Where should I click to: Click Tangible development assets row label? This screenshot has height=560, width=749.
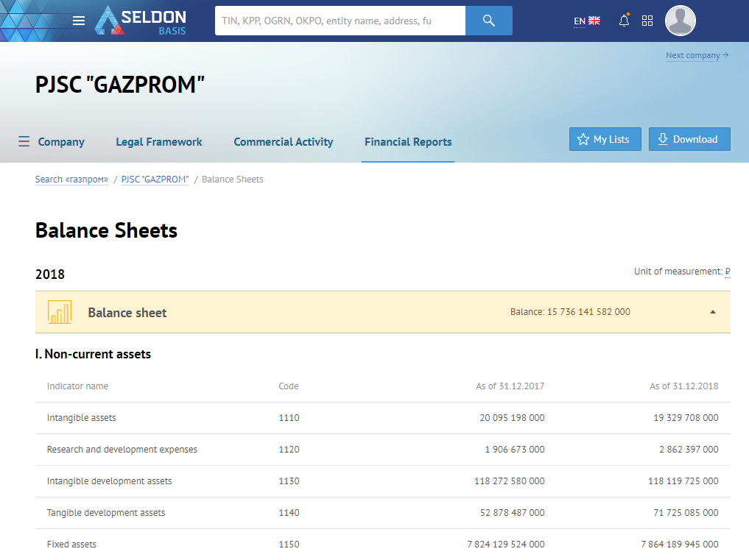[x=106, y=512]
